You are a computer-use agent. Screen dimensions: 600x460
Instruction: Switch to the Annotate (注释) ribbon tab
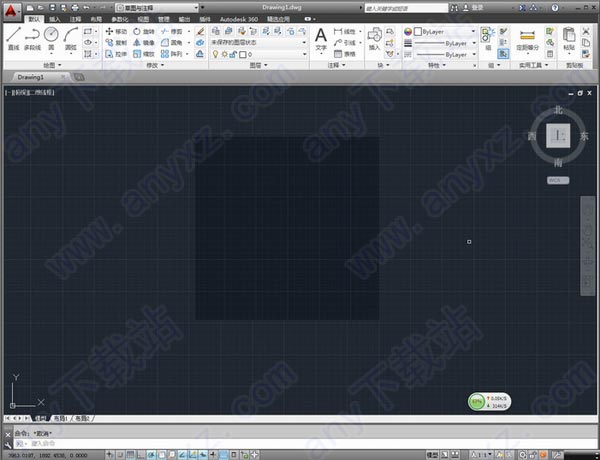coord(75,19)
